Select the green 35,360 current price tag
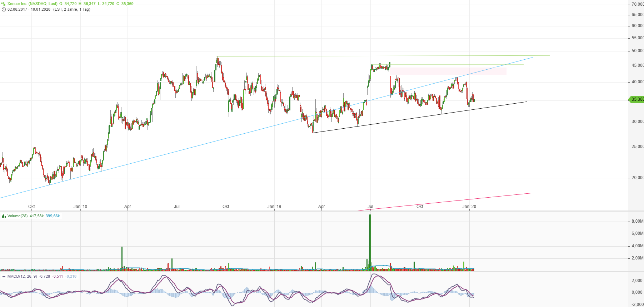Screen dimensions: 644x307 click(636, 99)
